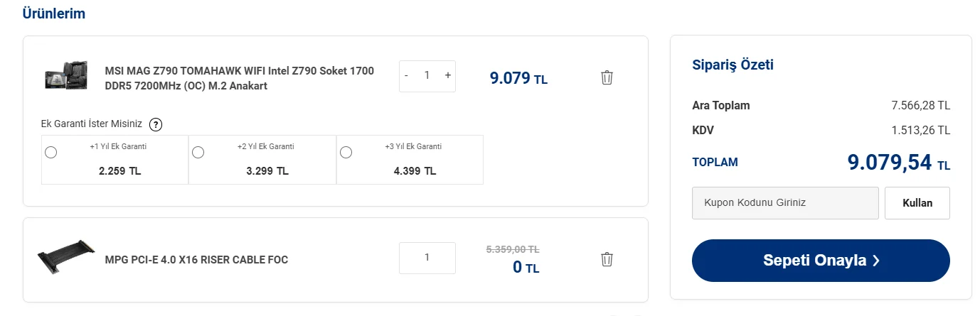Click the Ürünlerim heading
This screenshot has width=980, height=316.
(x=54, y=13)
